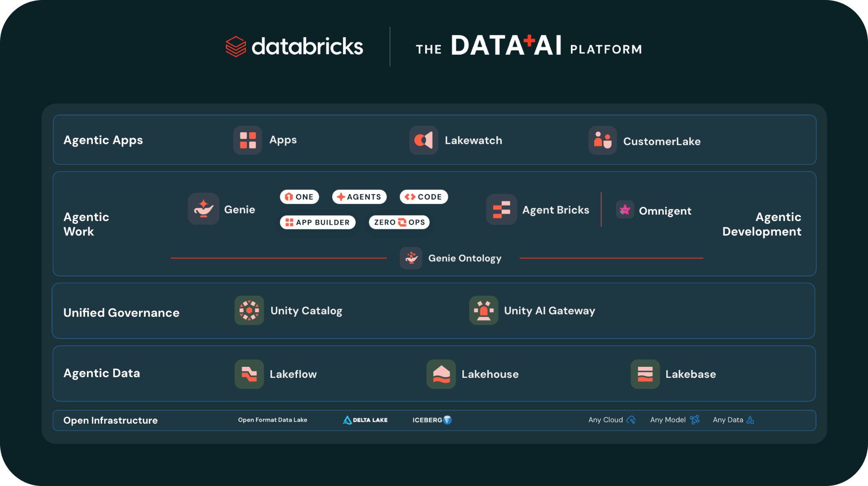868x486 pixels.
Task: Select the Unified Governance heading
Action: pos(121,313)
